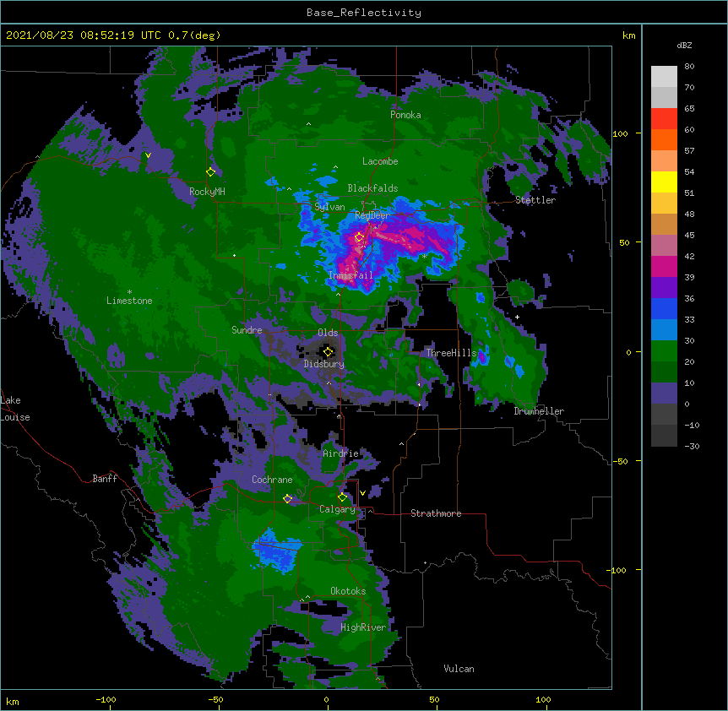Click the Lacombe city label
This screenshot has width=728, height=711.
pos(380,161)
